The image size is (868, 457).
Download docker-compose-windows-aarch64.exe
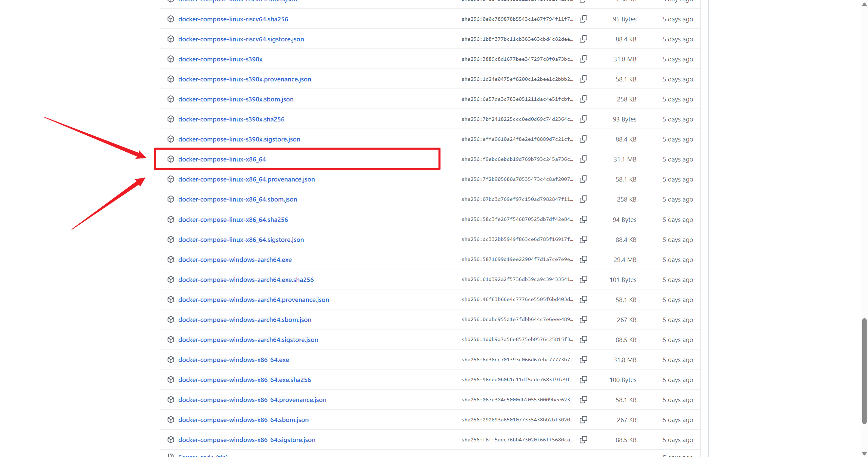tap(235, 260)
